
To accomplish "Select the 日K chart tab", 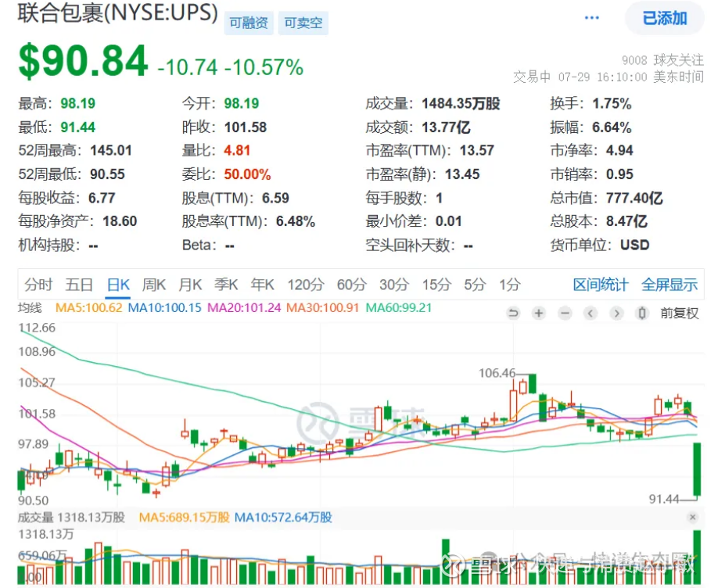I will [118, 285].
